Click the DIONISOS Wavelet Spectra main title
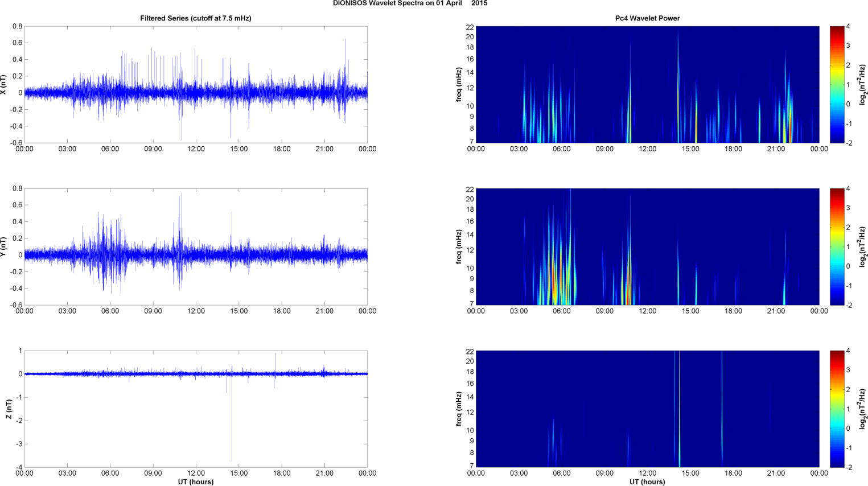 click(410, 3)
